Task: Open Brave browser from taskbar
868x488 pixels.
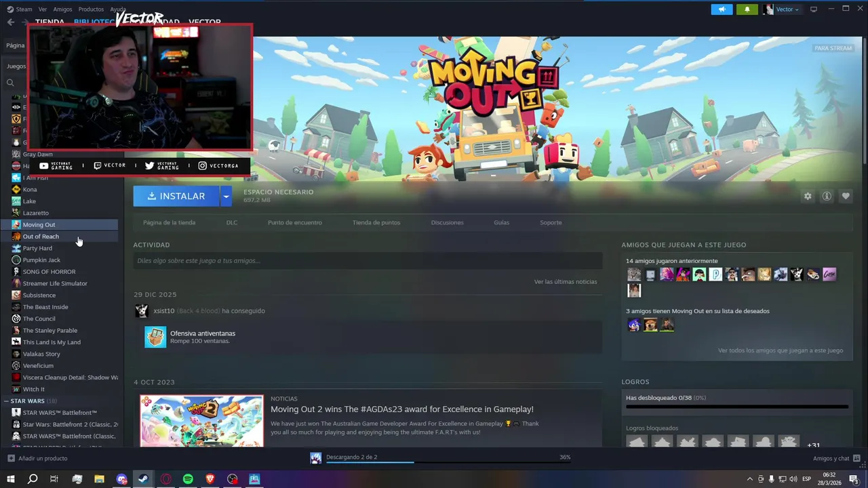Action: click(210, 479)
